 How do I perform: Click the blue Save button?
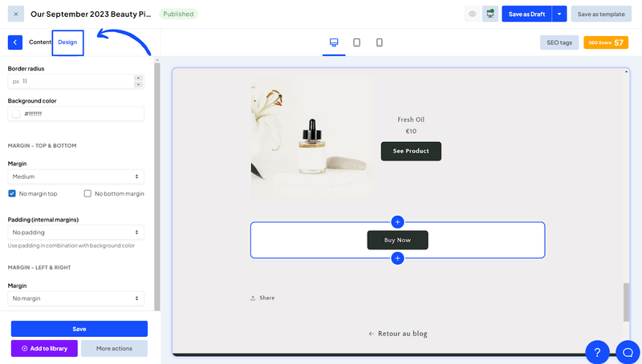pyautogui.click(x=79, y=329)
